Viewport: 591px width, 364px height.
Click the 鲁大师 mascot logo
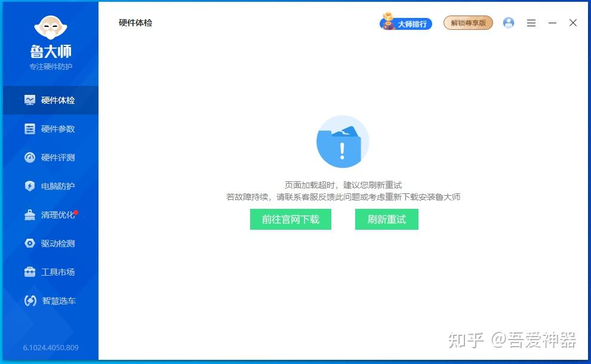(51, 27)
